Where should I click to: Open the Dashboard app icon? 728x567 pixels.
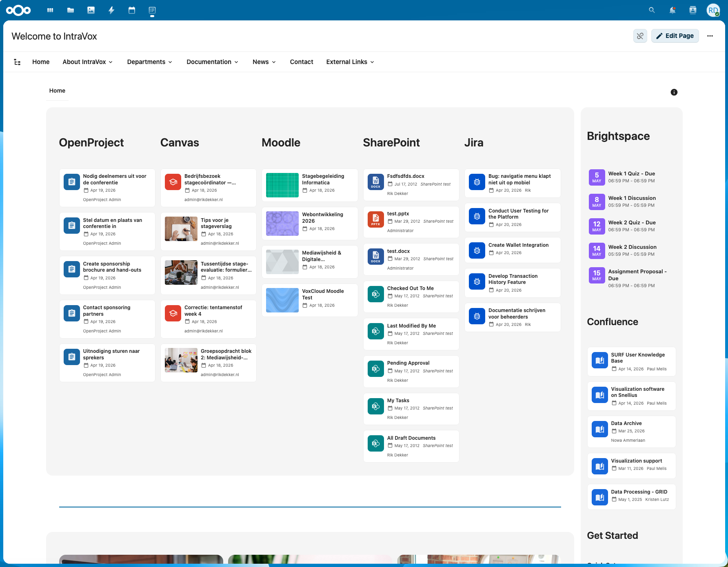point(50,10)
